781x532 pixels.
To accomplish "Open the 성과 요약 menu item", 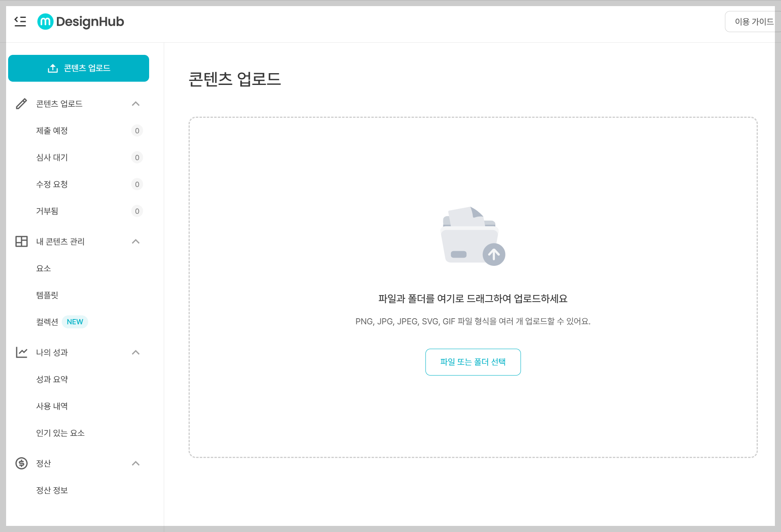I will (52, 379).
